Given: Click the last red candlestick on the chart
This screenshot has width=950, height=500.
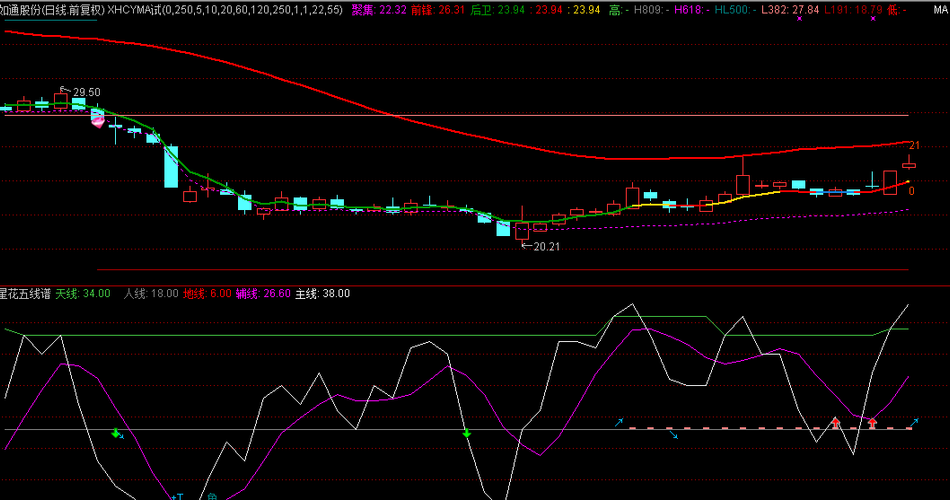Looking at the screenshot, I should click(x=909, y=164).
